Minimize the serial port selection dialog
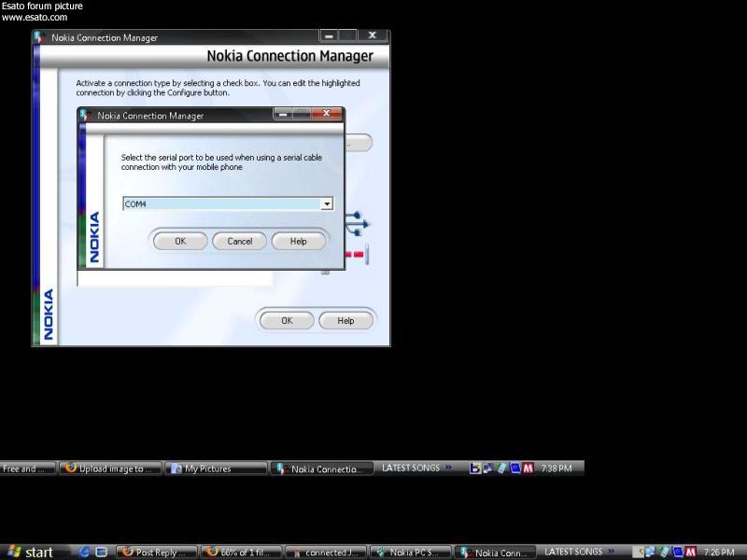747x560 pixels. [x=283, y=113]
